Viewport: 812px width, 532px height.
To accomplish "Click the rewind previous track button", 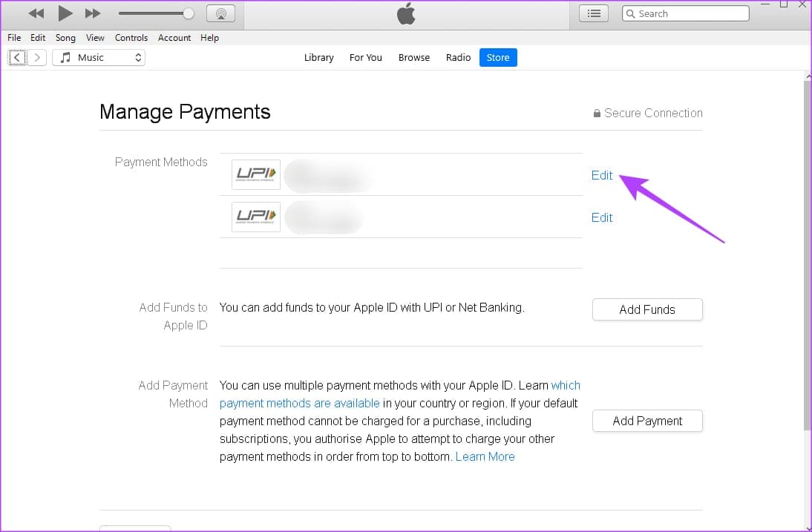I will (36, 13).
